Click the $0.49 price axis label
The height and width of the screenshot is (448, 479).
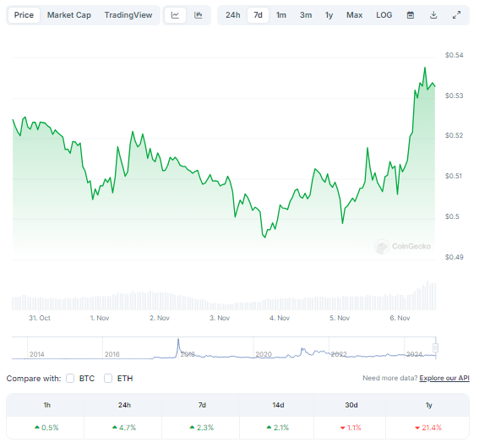coord(454,257)
